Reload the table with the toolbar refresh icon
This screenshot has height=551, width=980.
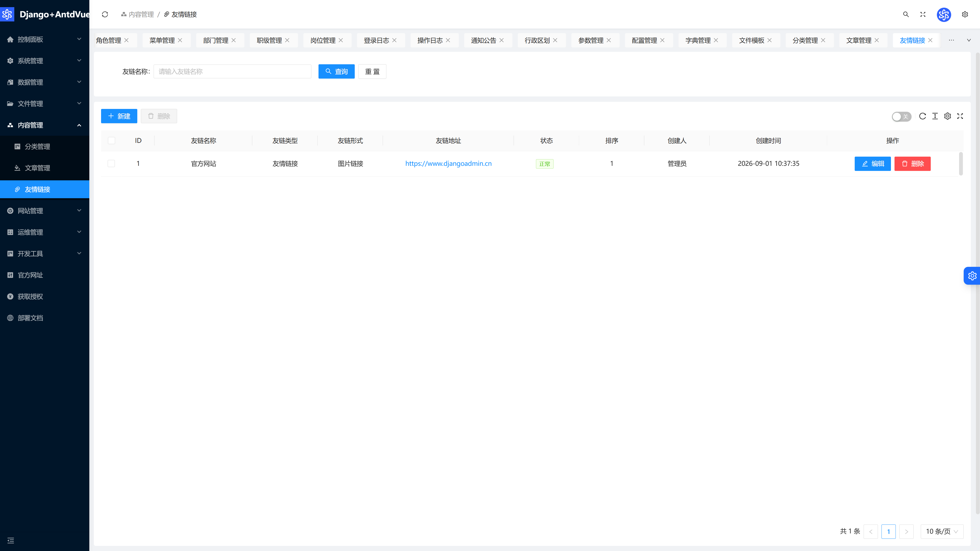coord(923,116)
